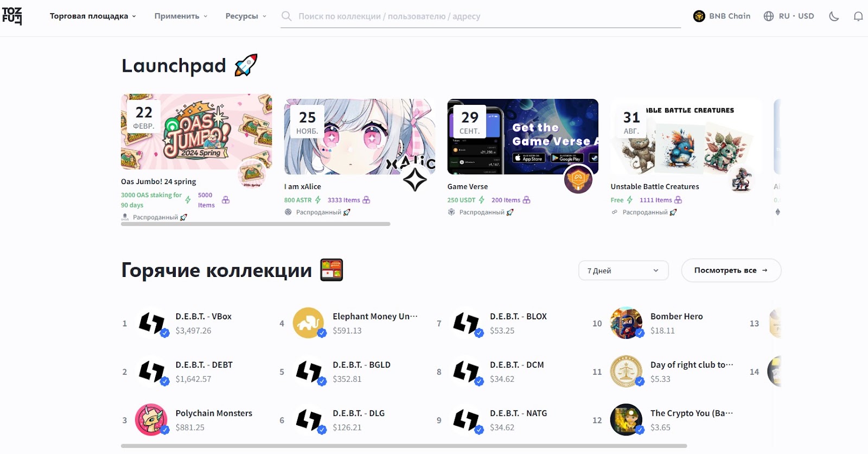Click the BNB Chain coin icon
Screen dimensions: 868x454
point(699,16)
